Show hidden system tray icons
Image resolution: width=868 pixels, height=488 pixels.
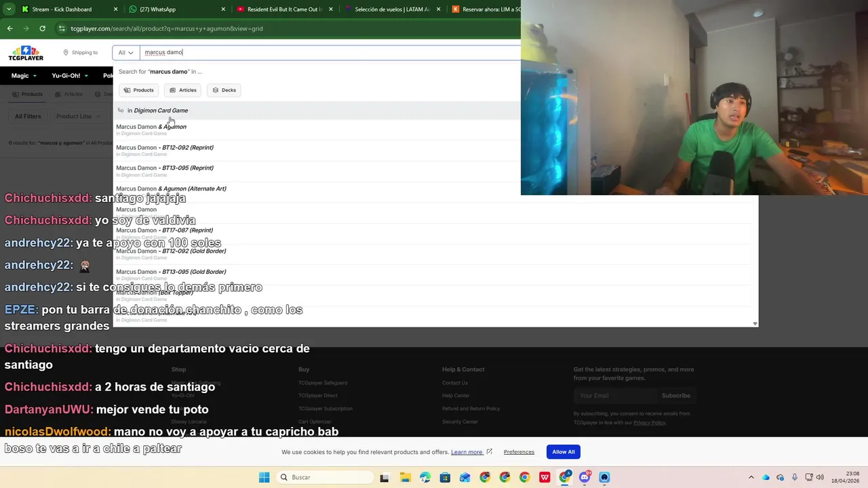click(751, 477)
